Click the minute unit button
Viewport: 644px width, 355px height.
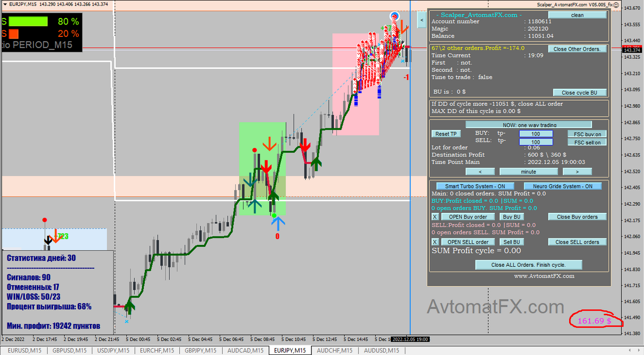point(529,172)
